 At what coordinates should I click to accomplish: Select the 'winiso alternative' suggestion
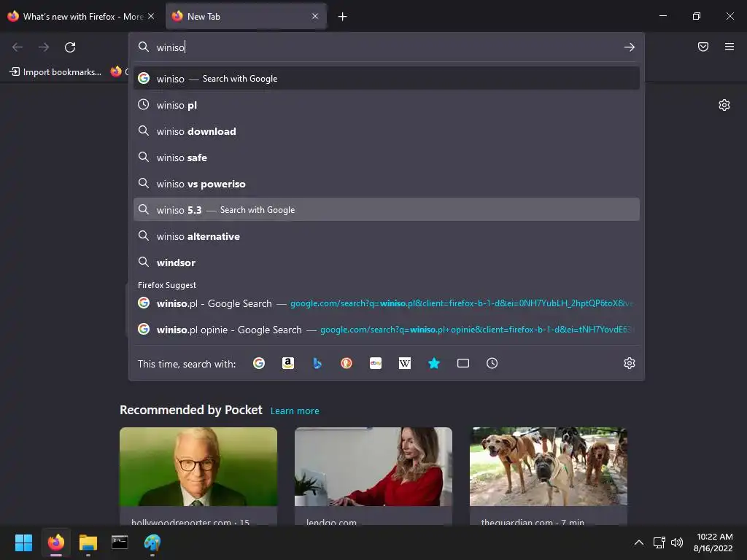(x=387, y=236)
